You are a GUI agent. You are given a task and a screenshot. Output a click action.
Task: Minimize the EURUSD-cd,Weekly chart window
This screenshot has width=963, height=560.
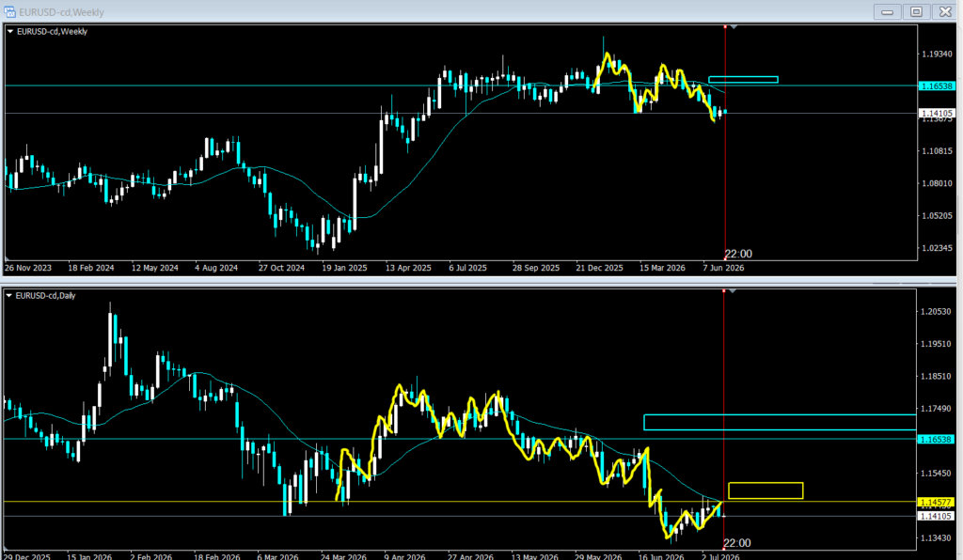click(x=887, y=11)
